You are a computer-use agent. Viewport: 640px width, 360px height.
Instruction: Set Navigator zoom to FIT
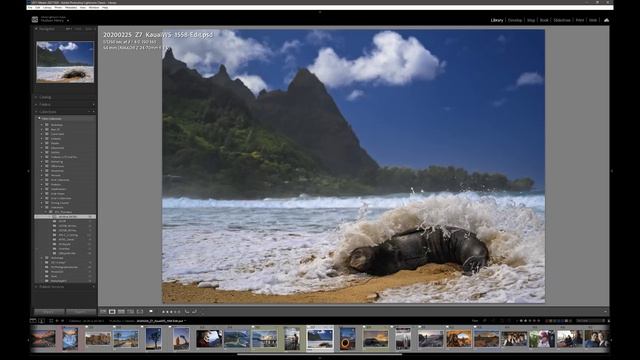tap(69, 29)
